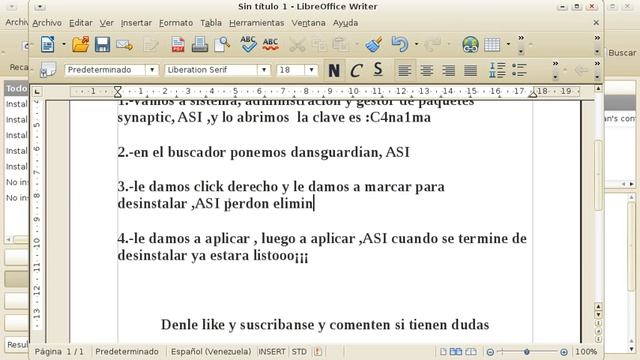Save the document with the floppy icon
This screenshot has height=360, width=640.
click(102, 44)
